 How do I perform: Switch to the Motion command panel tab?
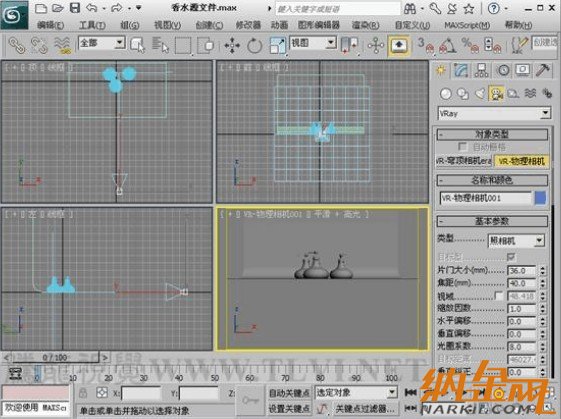[503, 70]
